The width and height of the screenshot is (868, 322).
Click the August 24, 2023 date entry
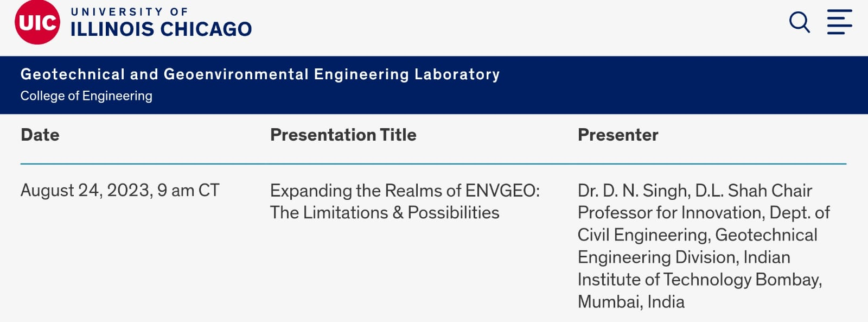tap(120, 191)
